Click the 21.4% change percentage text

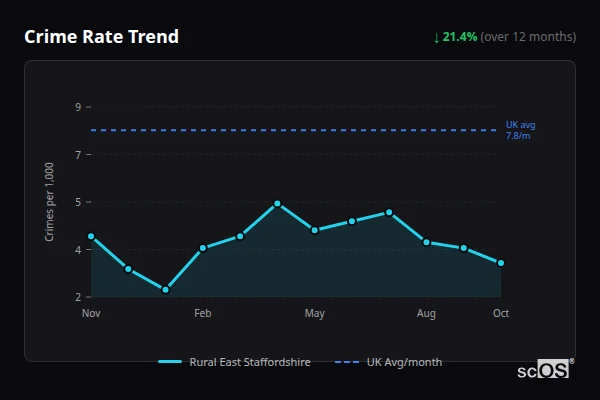point(460,37)
